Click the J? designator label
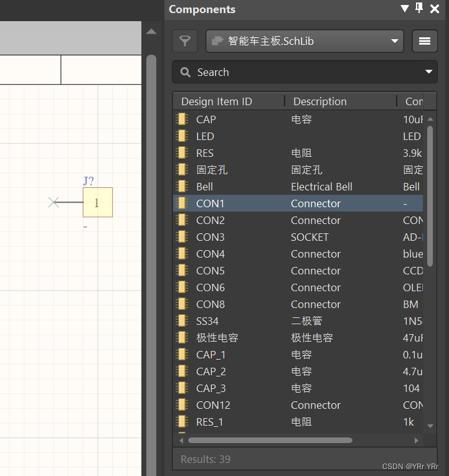449x476 pixels. 88,181
